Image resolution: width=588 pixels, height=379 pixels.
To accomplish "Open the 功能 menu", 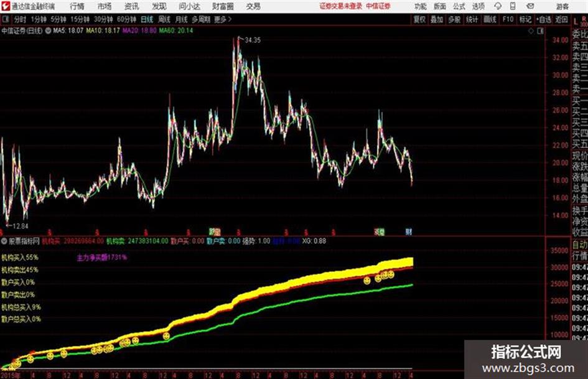I will [421, 6].
